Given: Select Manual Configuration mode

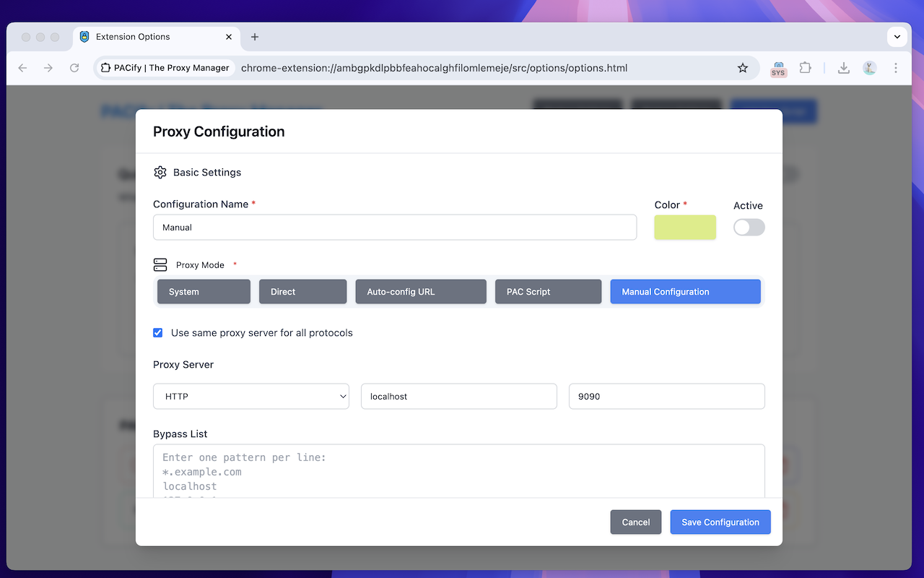Looking at the screenshot, I should (686, 292).
